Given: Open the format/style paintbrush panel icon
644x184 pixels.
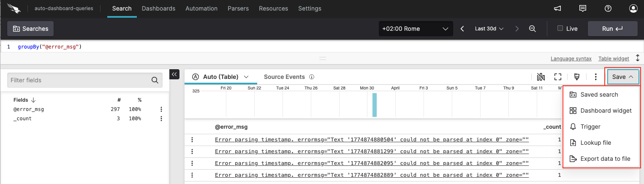Looking at the screenshot, I should 576,77.
